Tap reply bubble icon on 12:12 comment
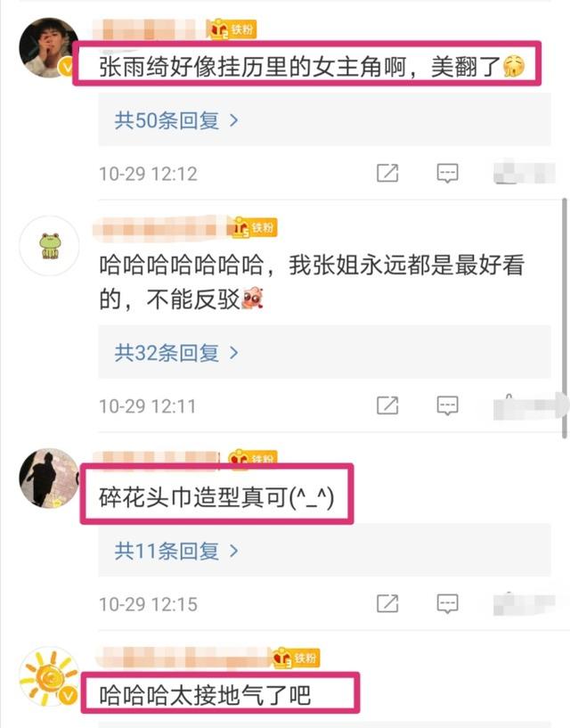Viewport: 570px width, 728px height. 447,173
